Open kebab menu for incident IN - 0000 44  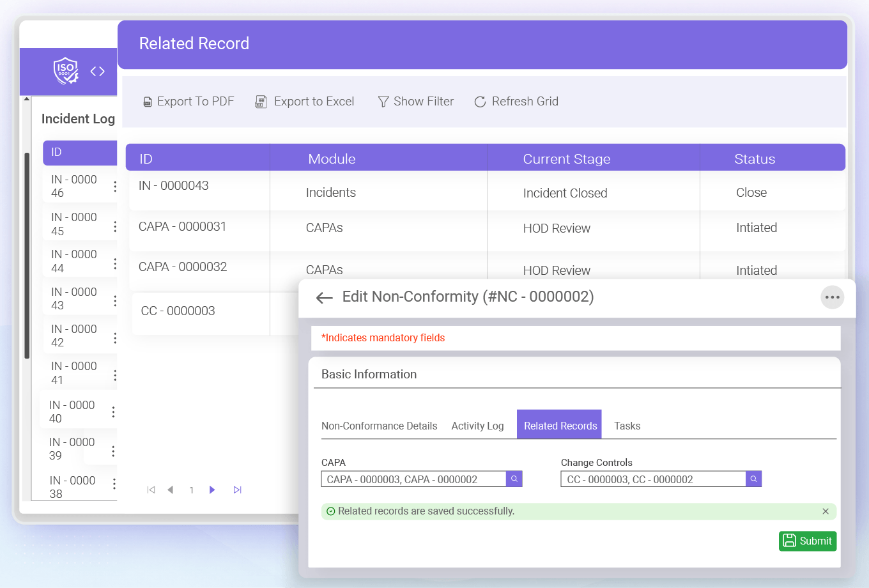coord(115,263)
